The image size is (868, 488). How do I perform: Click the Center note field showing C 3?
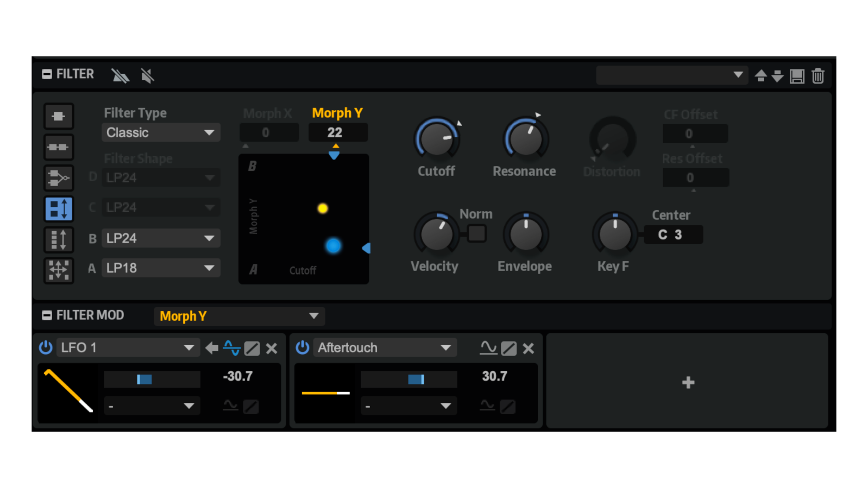click(673, 235)
